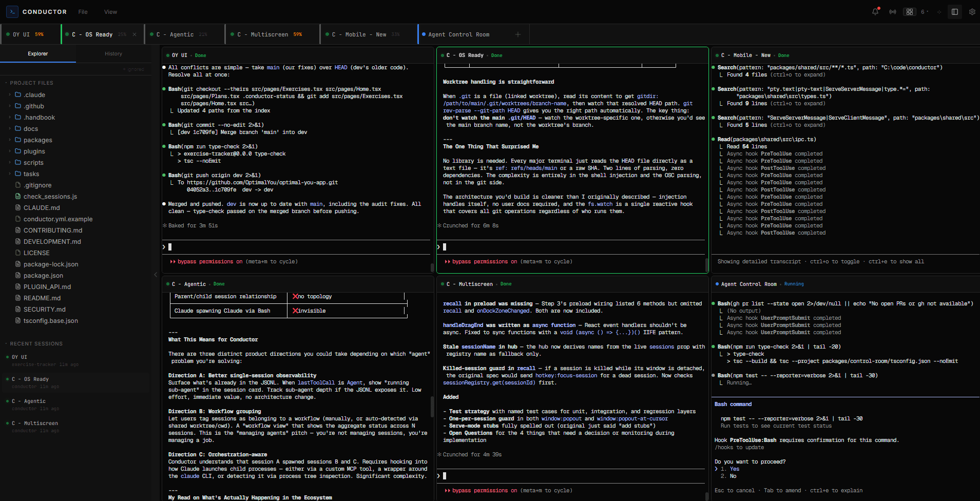Select Yes to proceed with the Bash command
Screen dimensions: 980x501
tap(734, 469)
